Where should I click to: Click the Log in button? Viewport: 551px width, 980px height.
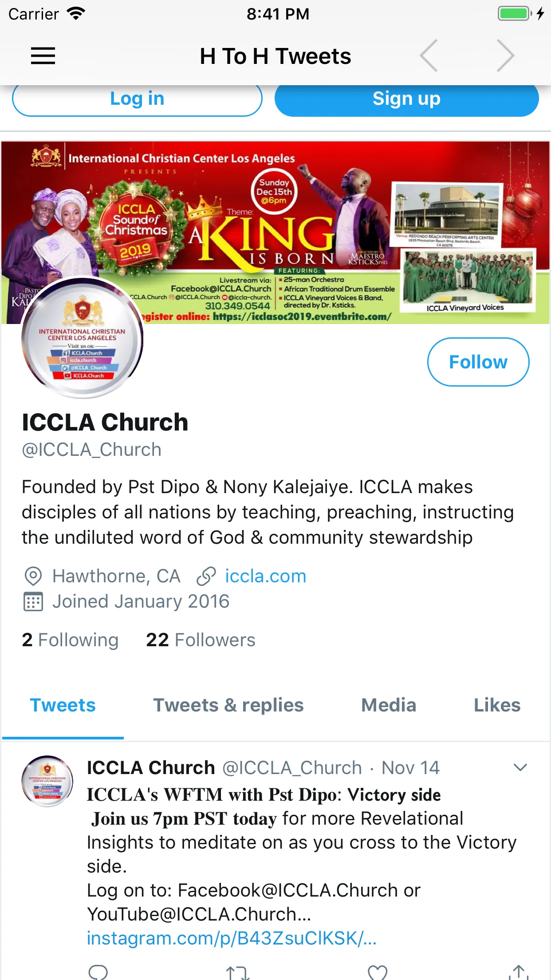pos(137,99)
